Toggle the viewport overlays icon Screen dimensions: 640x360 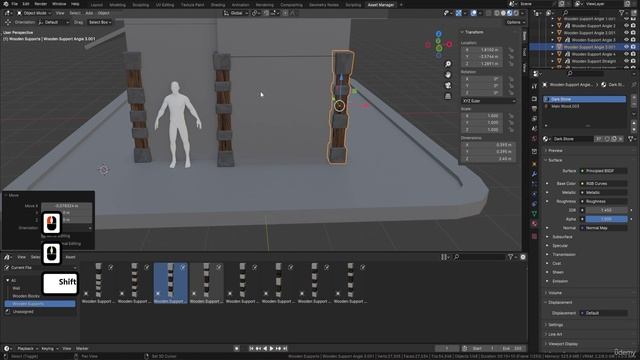(474, 13)
